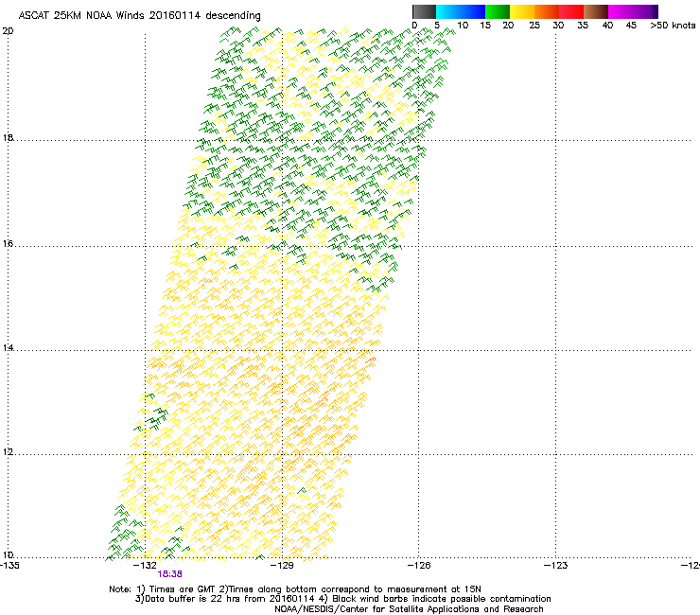Click the longitude label '-126'
700x615 pixels.
[419, 566]
